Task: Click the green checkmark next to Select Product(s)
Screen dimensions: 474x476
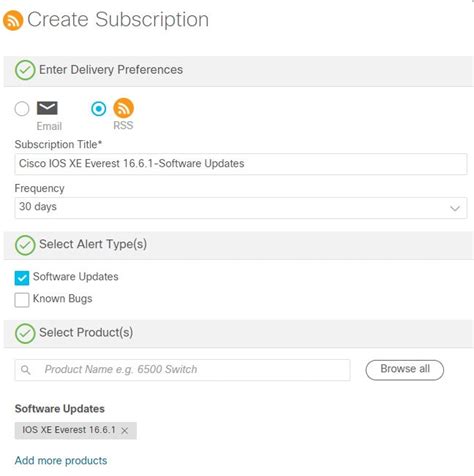Action: 25,333
